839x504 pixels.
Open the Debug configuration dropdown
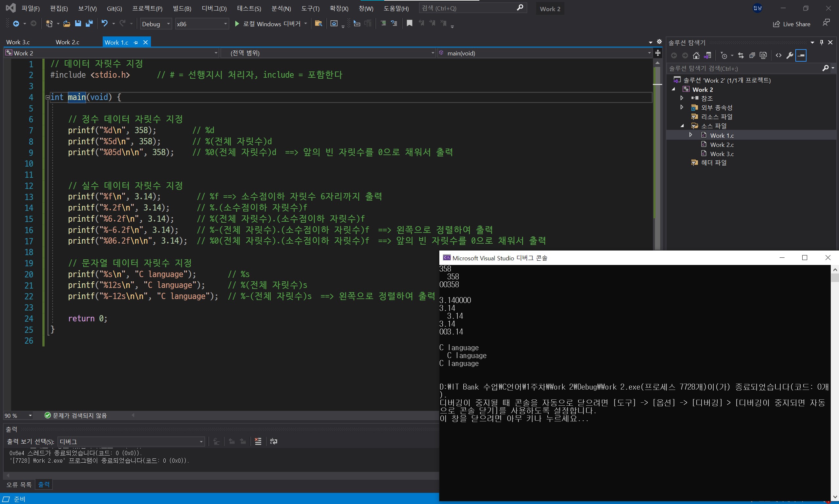pyautogui.click(x=156, y=24)
